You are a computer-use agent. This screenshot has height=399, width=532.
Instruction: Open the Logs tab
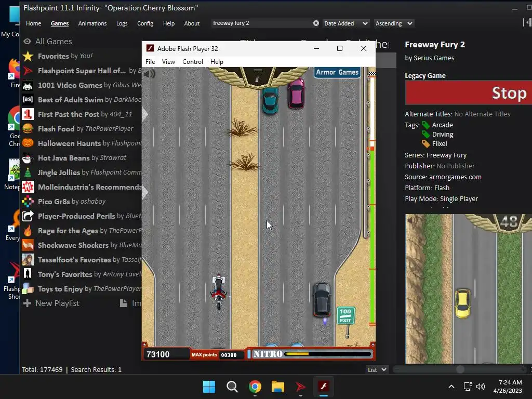coord(122,23)
